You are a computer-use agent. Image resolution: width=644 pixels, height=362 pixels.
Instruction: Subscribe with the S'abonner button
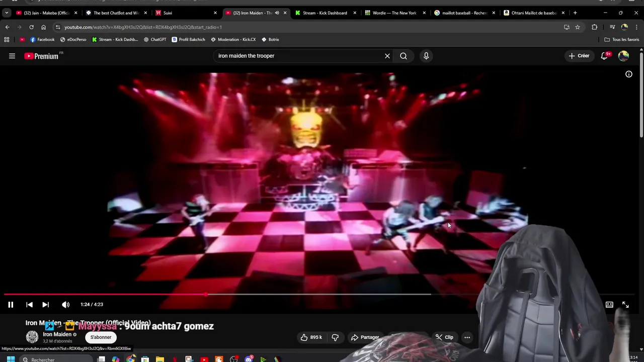coord(101,337)
